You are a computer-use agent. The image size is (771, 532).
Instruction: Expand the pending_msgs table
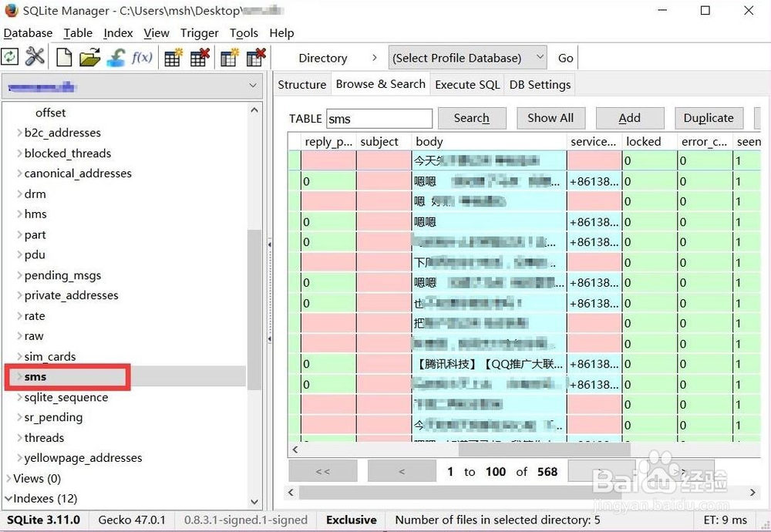coord(20,274)
